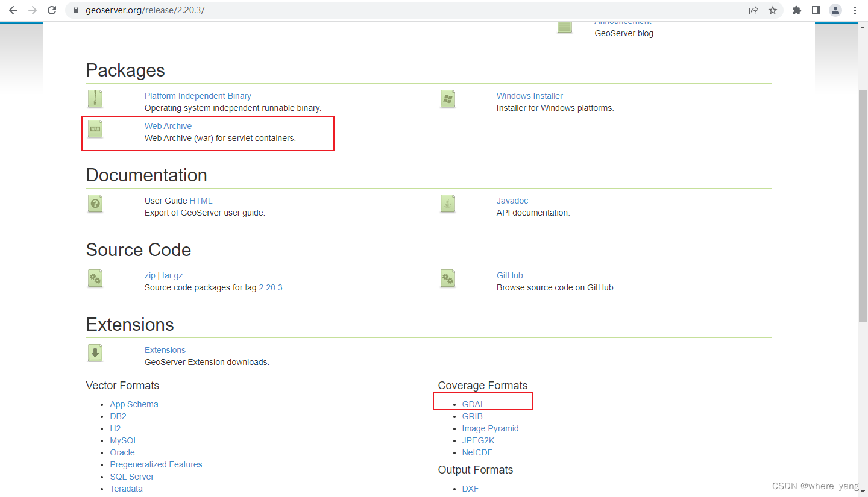Open the GitHub link

pos(510,275)
